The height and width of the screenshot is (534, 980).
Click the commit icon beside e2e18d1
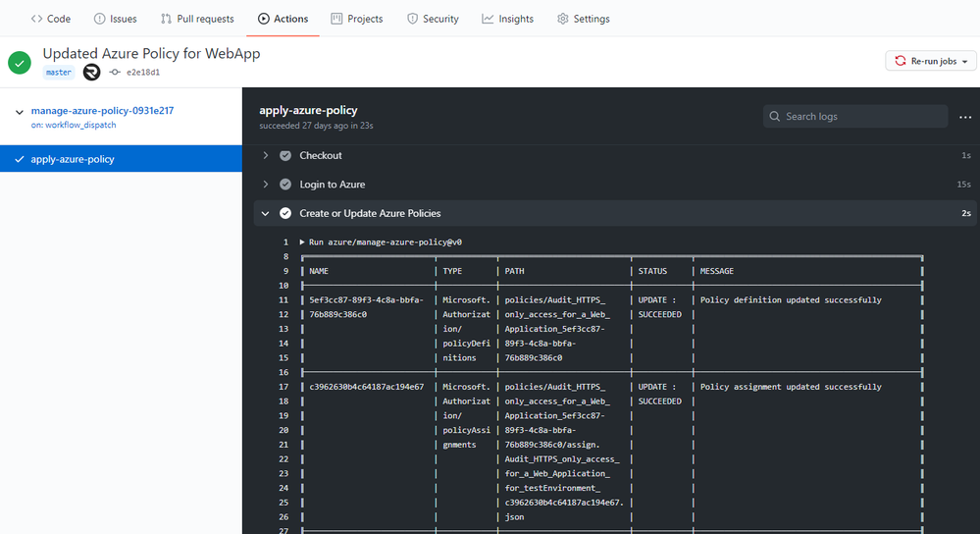point(115,72)
